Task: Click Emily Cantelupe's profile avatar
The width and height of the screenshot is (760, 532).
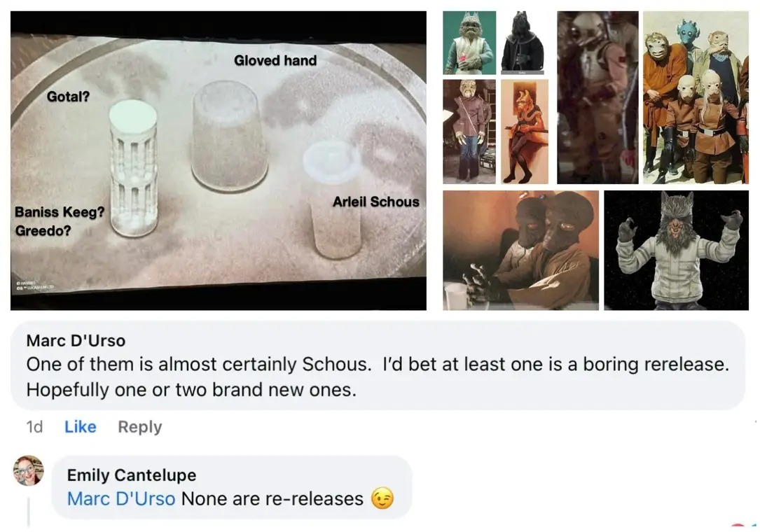Action: click(29, 470)
